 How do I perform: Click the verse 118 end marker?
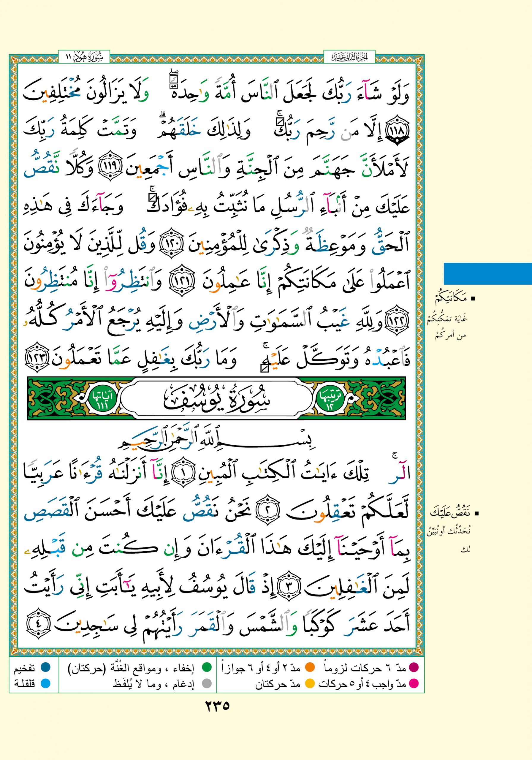coord(400,132)
